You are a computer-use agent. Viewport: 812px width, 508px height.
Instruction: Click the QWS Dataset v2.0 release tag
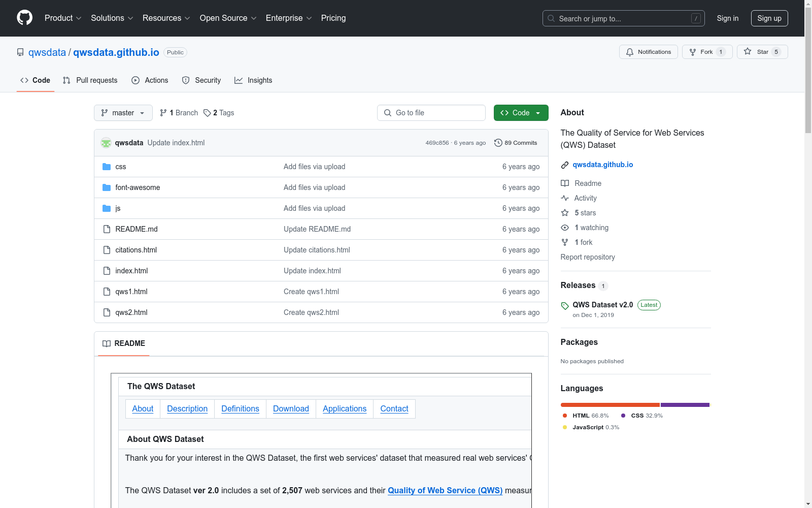tap(602, 305)
